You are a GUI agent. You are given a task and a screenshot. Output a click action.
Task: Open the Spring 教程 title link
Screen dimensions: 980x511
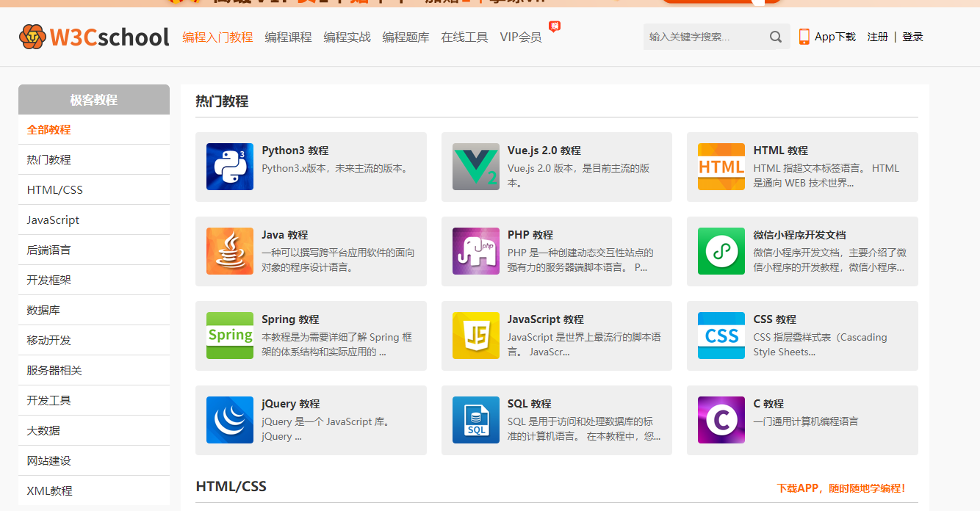(290, 319)
